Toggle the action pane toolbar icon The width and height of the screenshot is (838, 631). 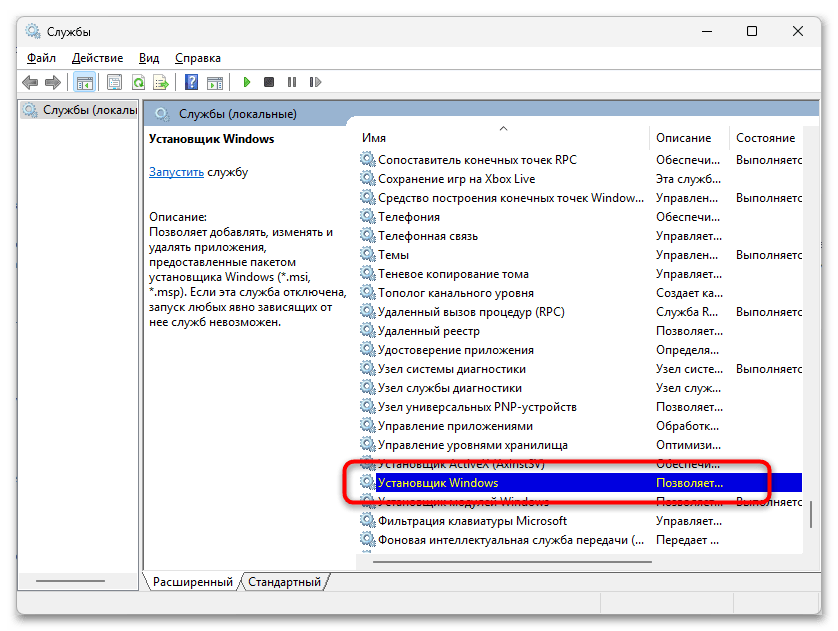coord(215,82)
